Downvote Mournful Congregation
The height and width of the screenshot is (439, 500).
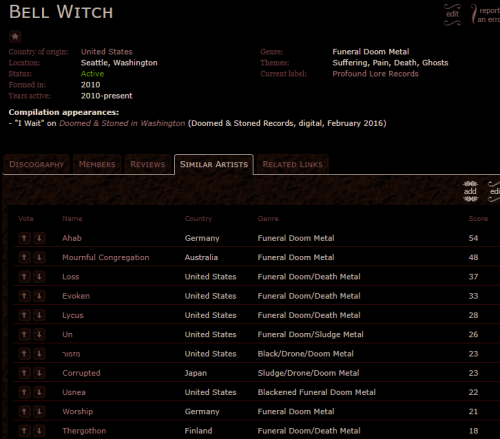point(39,257)
